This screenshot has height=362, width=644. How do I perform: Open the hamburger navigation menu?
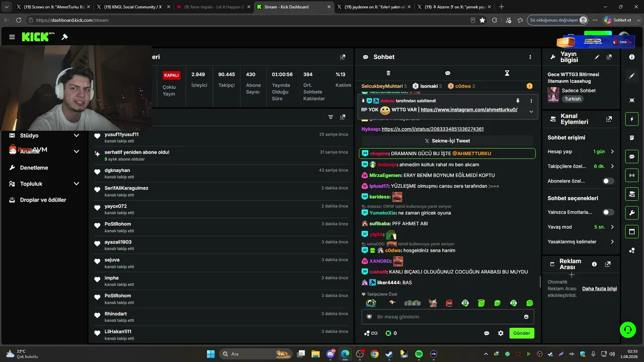click(x=12, y=37)
